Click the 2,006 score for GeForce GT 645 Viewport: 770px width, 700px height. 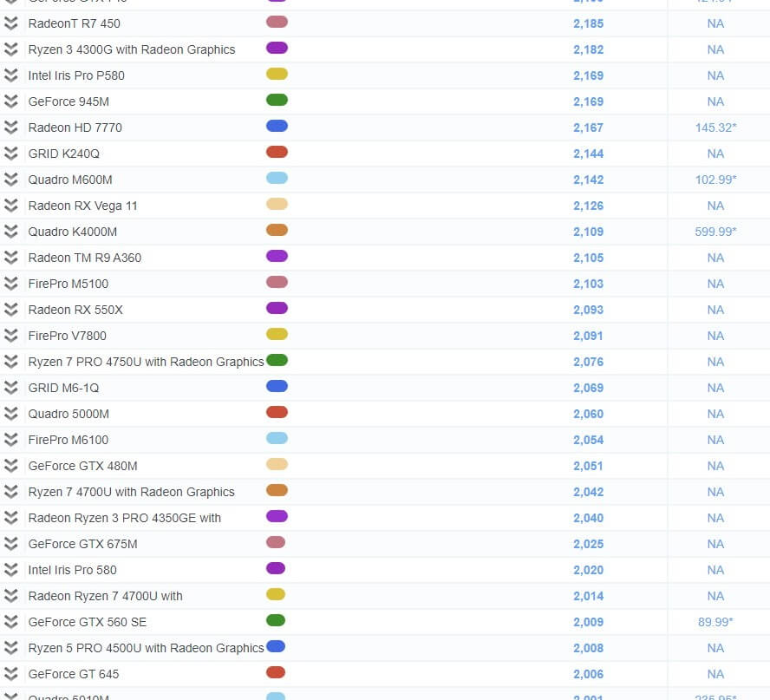pos(588,675)
